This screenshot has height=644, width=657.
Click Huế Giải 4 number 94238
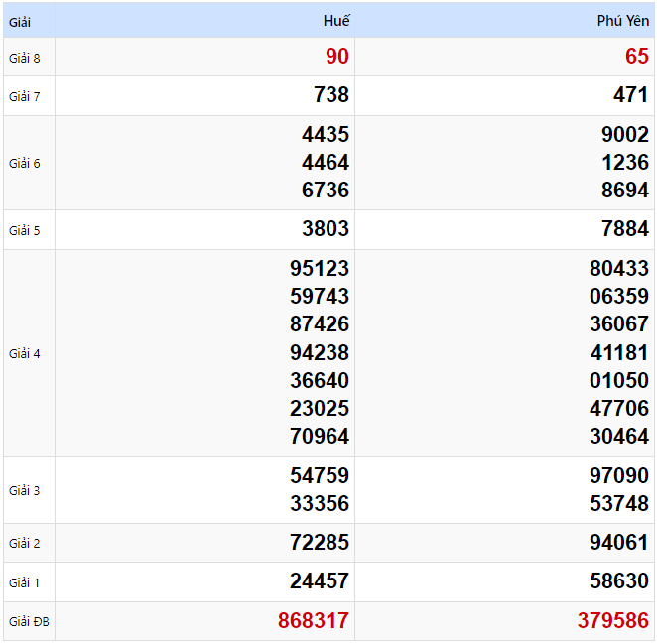(320, 352)
